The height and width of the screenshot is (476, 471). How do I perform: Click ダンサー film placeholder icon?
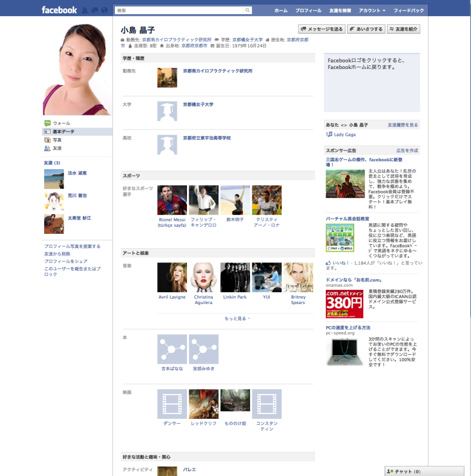[x=172, y=404]
